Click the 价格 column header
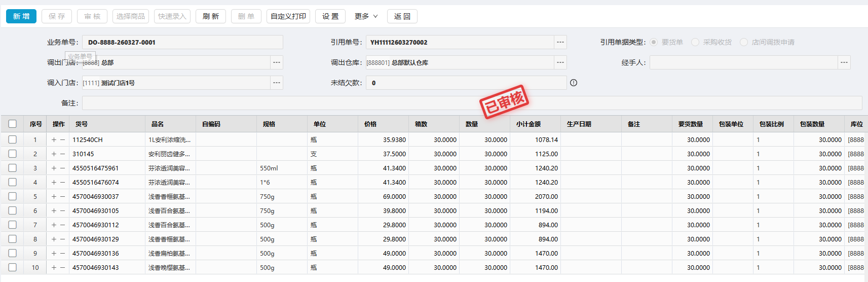Viewport: 868px width, 282px height. pos(370,124)
